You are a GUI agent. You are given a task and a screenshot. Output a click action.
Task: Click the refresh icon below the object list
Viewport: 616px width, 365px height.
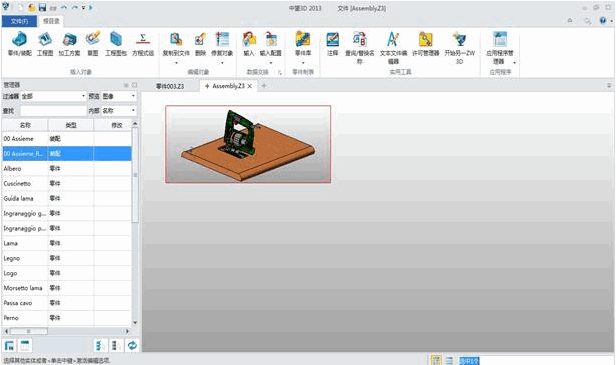(132, 346)
